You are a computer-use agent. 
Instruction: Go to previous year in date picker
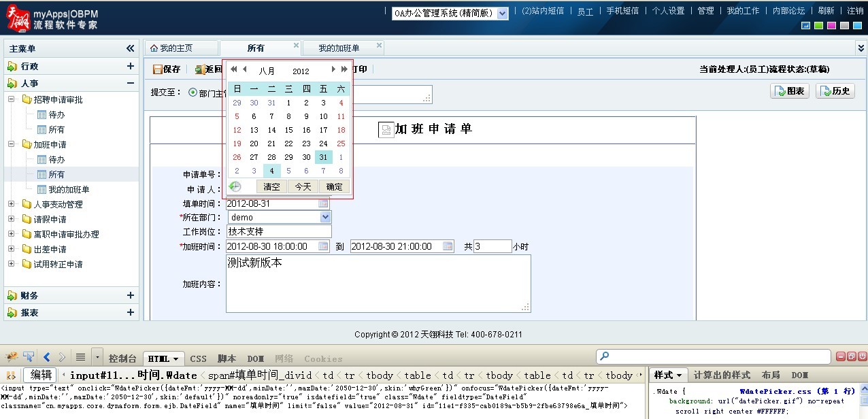point(233,69)
